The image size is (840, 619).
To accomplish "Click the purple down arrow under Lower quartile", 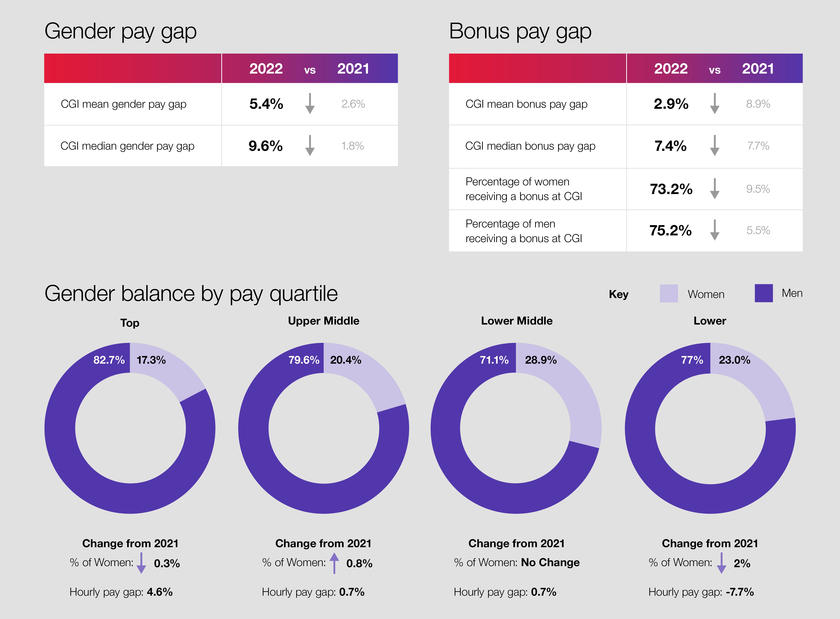I will coord(721,563).
